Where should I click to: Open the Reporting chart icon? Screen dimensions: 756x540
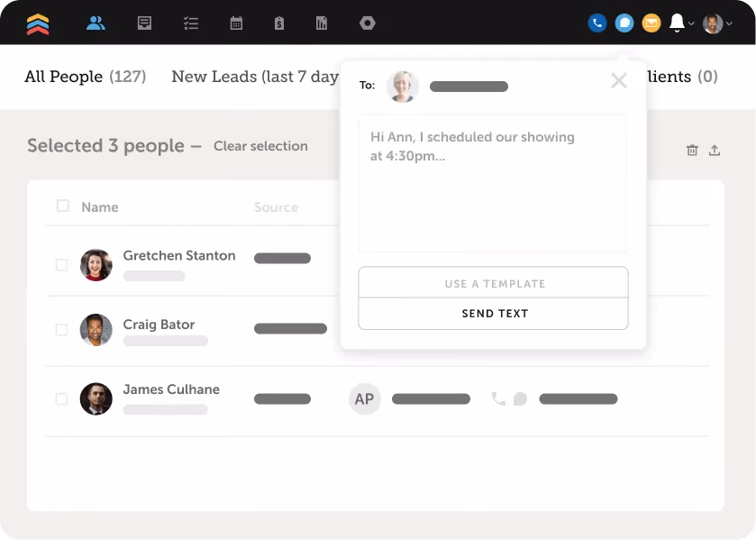coord(322,23)
